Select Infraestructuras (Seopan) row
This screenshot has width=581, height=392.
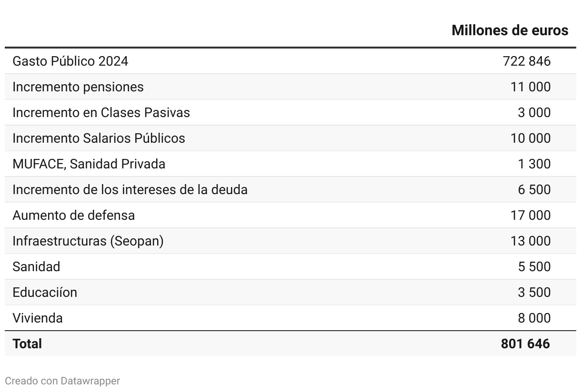[290, 241]
